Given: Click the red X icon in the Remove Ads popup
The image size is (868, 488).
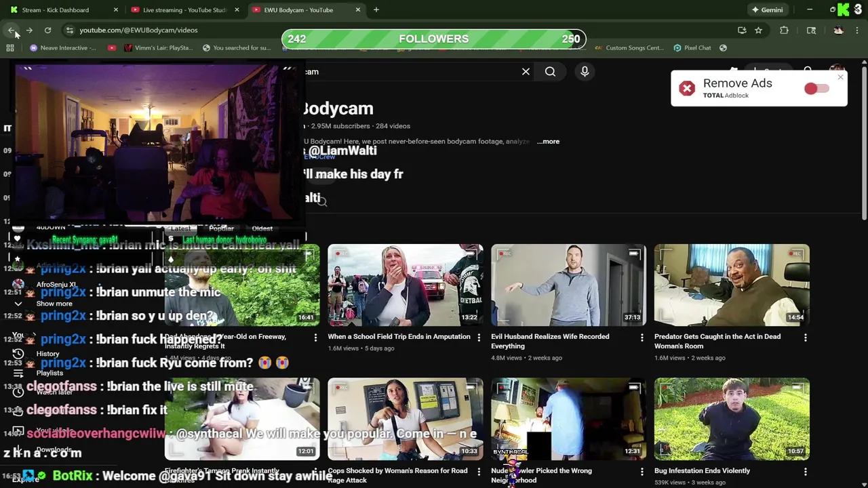Looking at the screenshot, I should pos(687,89).
